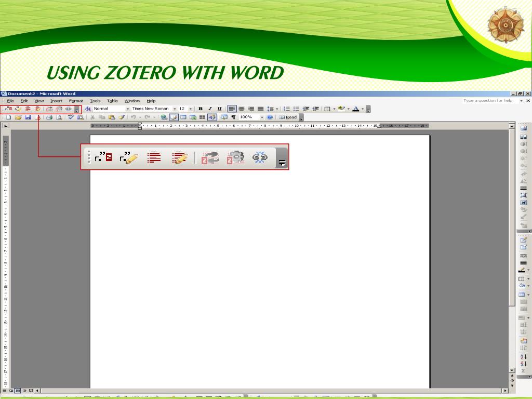Open a file with the folder icon
Screen dimensions: 532x399
pos(18,117)
